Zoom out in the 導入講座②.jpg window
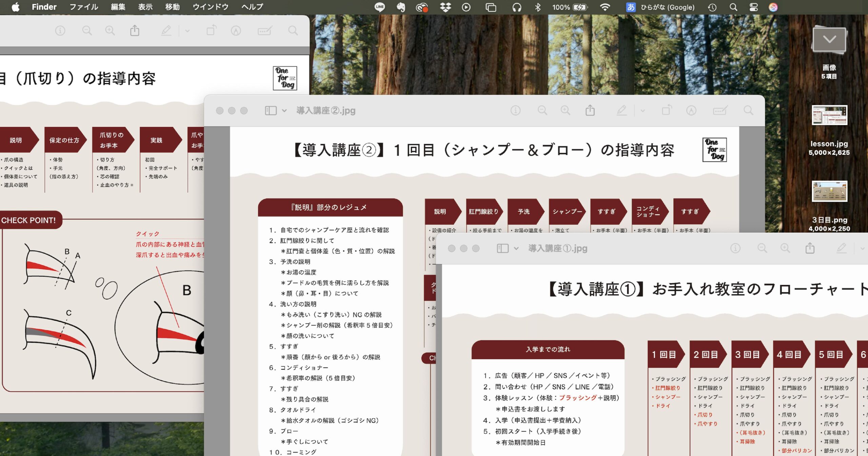Screen dimensions: 868x456 [542, 110]
